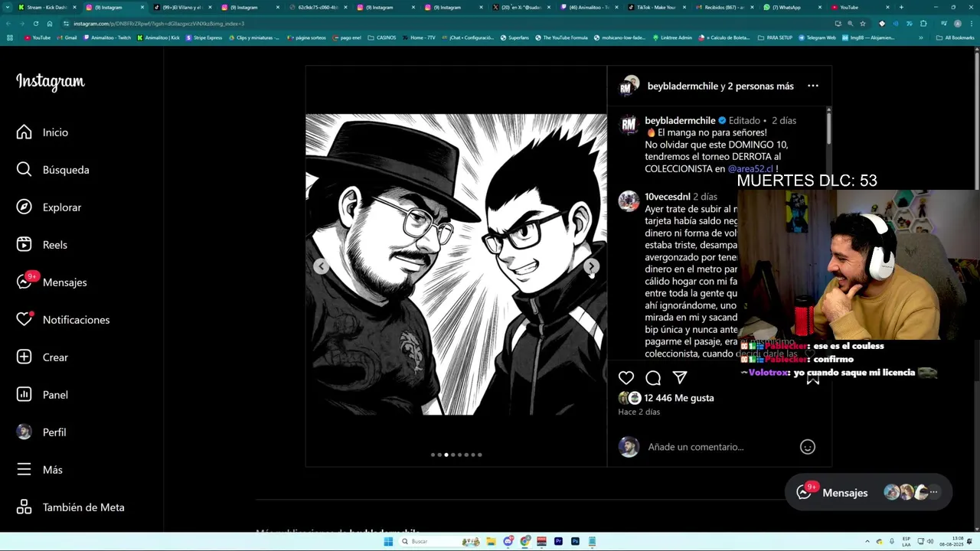Open the floating Mensajes button
The image size is (980, 551).
pos(868,493)
